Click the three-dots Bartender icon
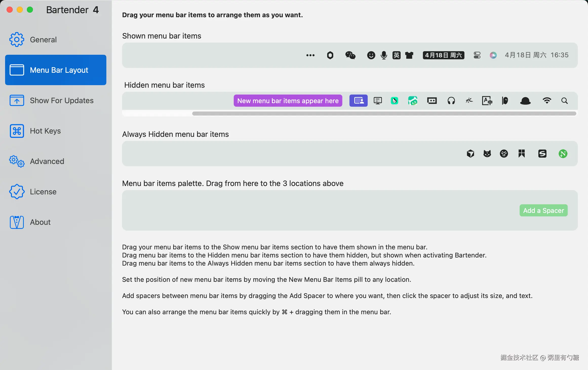 tap(310, 55)
